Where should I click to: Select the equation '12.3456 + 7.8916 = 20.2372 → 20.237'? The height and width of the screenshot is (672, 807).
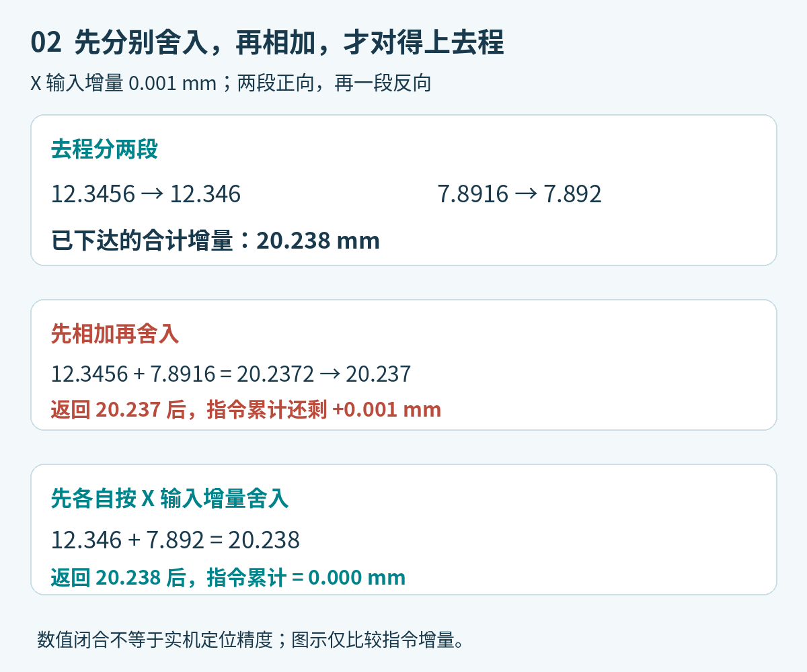tap(231, 374)
